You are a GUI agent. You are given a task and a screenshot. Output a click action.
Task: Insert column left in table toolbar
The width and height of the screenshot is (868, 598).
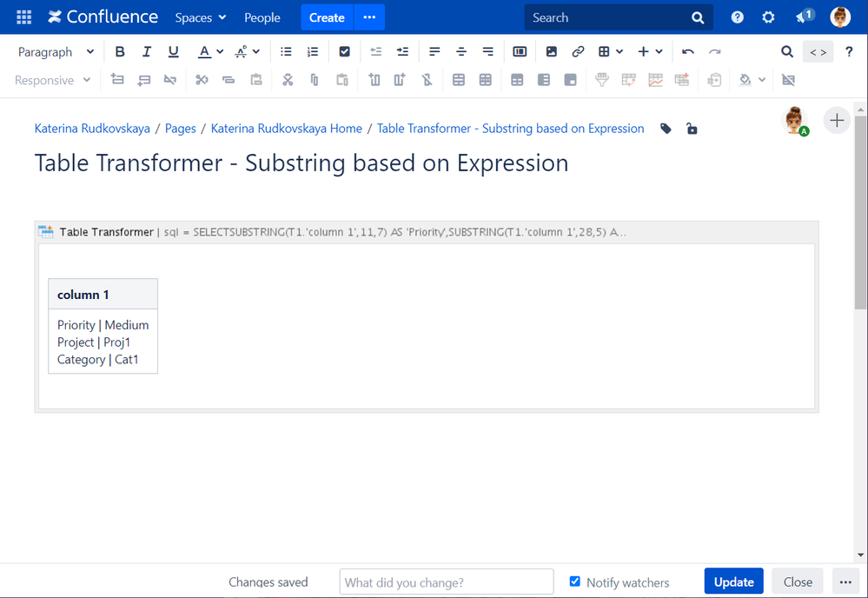tap(374, 80)
